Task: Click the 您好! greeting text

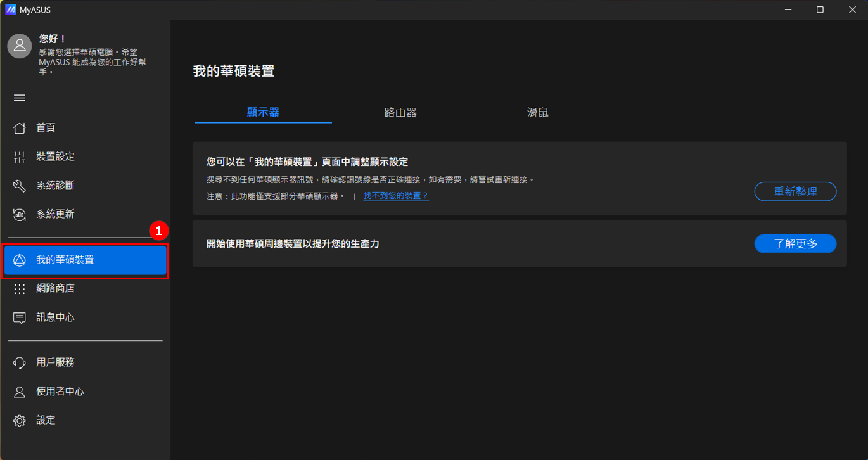Action: (53, 39)
